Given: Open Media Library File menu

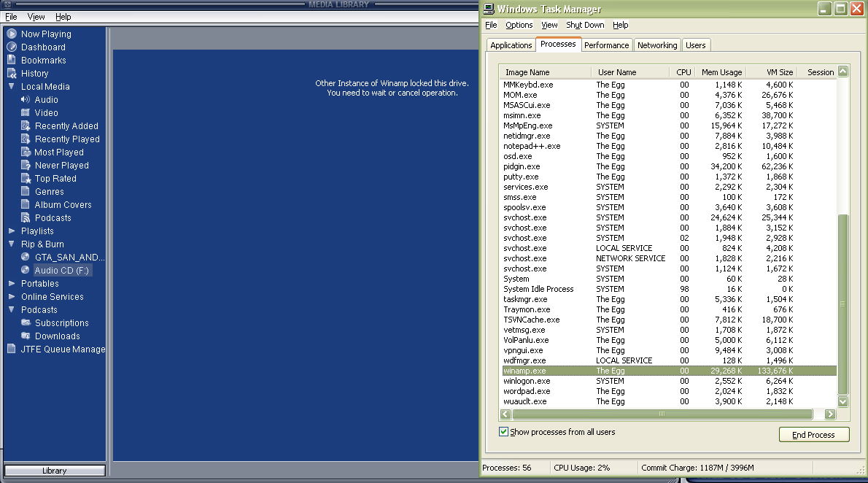Looking at the screenshot, I should tap(11, 17).
